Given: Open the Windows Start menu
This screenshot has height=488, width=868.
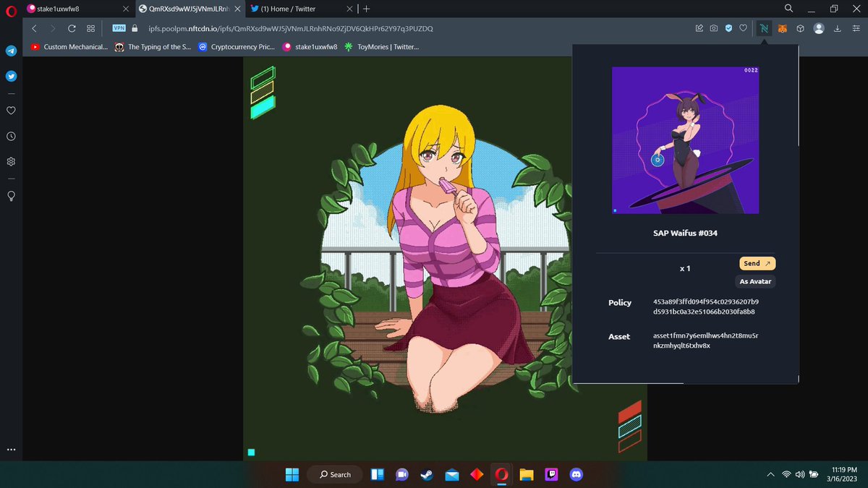Looking at the screenshot, I should click(292, 474).
